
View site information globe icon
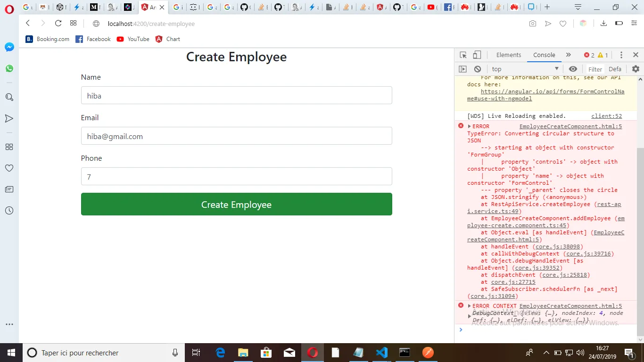(x=96, y=24)
